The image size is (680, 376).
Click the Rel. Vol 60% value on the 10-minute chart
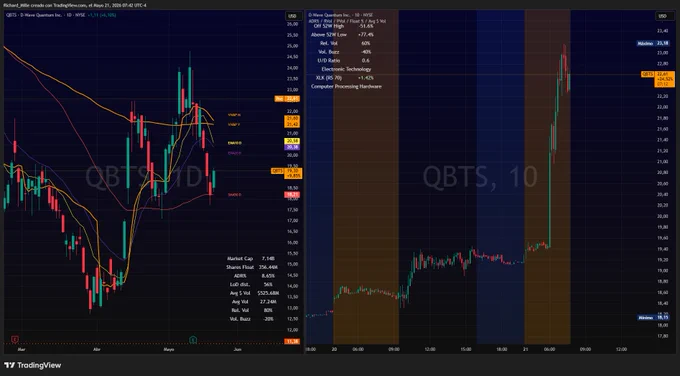[366, 43]
